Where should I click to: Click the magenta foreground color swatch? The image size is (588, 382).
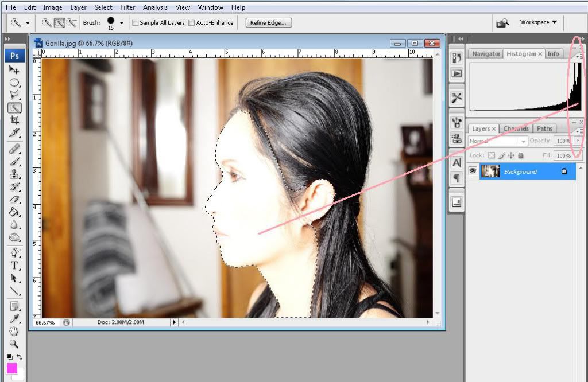click(12, 368)
